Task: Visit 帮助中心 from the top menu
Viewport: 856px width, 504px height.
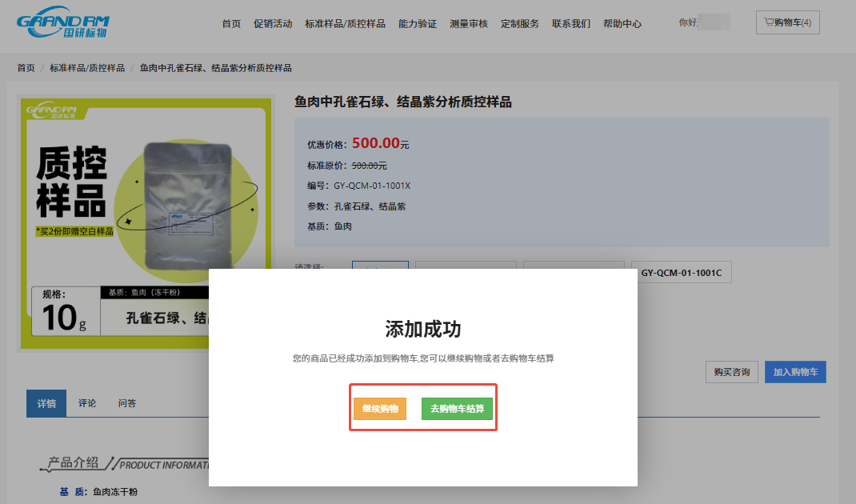Action: click(x=622, y=24)
